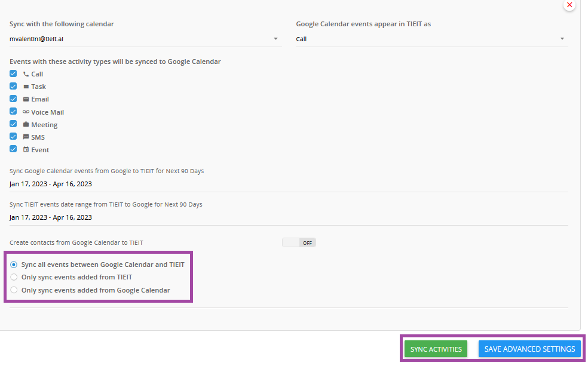Screen dimensions: 588x366
Task: Uncheck the SMS activity type checkbox
Action: 13,136
